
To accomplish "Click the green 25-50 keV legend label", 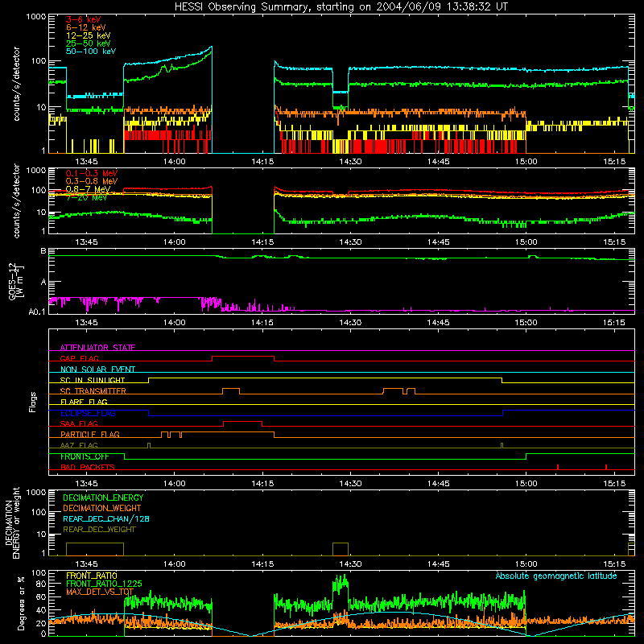I will (x=89, y=43).
